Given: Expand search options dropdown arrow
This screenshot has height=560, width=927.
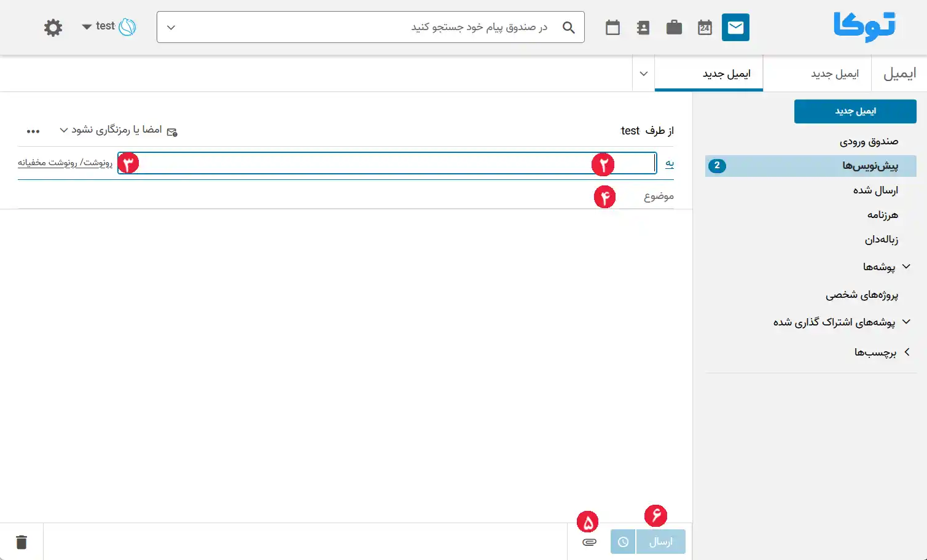Looking at the screenshot, I should [x=171, y=28].
